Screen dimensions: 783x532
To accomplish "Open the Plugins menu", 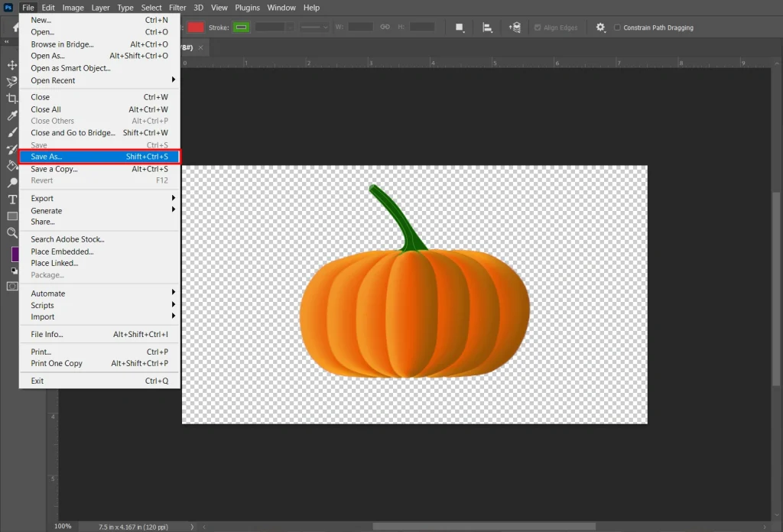I will pyautogui.click(x=247, y=8).
